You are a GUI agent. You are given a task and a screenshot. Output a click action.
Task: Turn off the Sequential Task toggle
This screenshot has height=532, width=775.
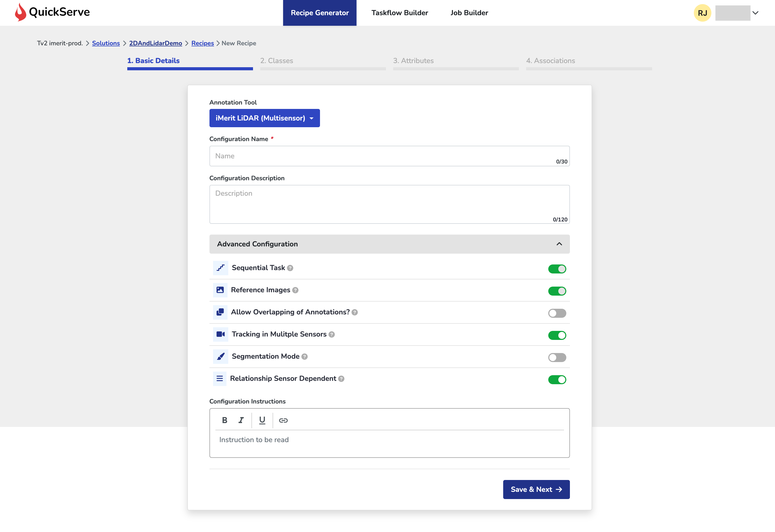(x=557, y=269)
